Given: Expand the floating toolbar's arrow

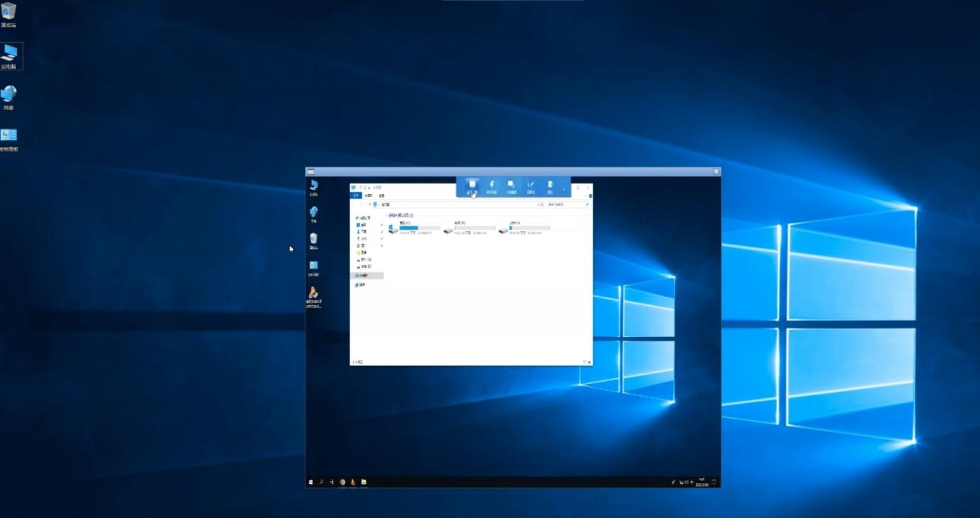Looking at the screenshot, I should coord(563,189).
